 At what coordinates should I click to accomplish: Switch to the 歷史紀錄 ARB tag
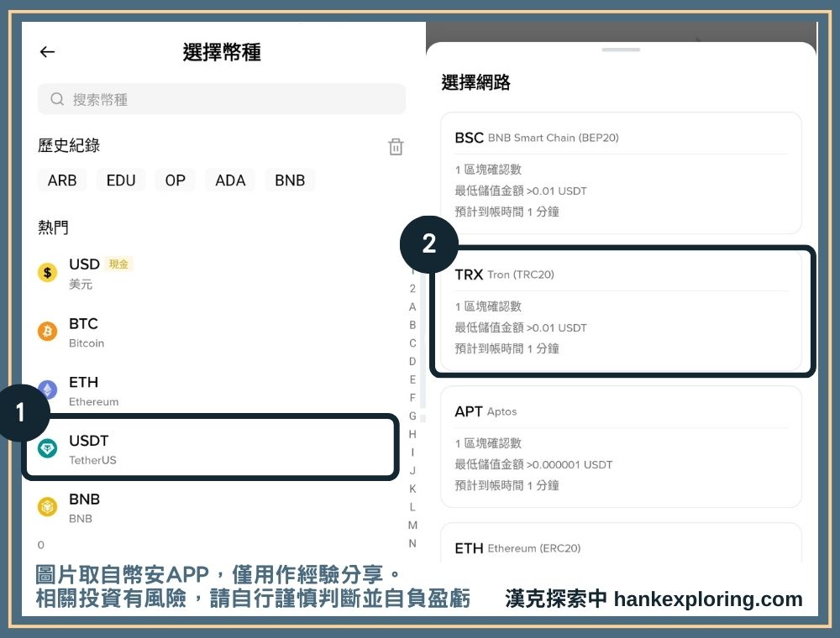tap(61, 180)
